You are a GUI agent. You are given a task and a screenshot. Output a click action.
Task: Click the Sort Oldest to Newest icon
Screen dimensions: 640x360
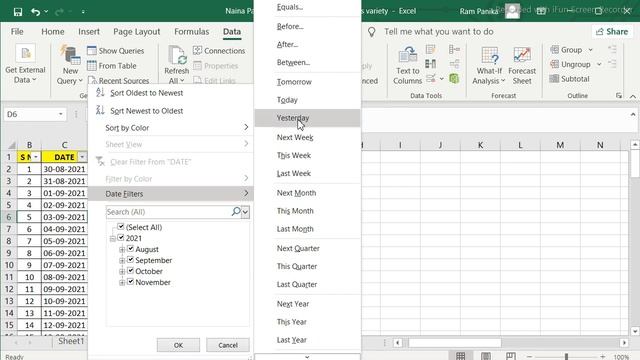tap(100, 93)
